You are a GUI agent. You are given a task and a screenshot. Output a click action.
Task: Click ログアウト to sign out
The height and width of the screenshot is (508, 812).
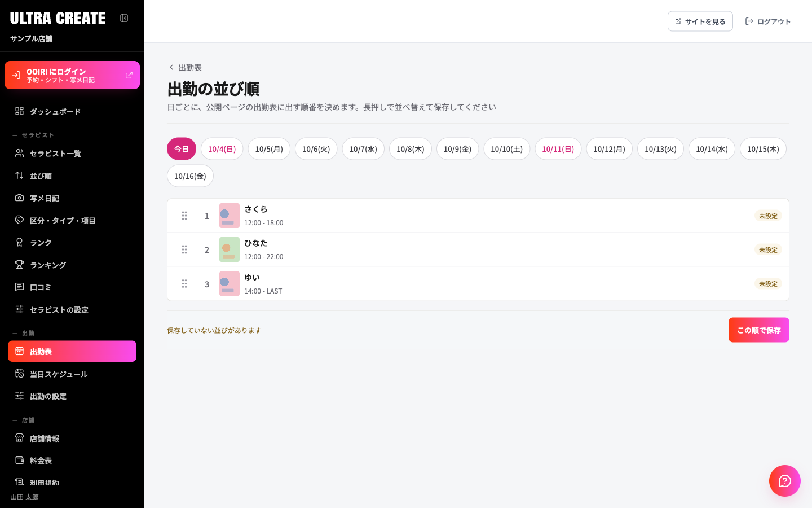[x=768, y=21]
